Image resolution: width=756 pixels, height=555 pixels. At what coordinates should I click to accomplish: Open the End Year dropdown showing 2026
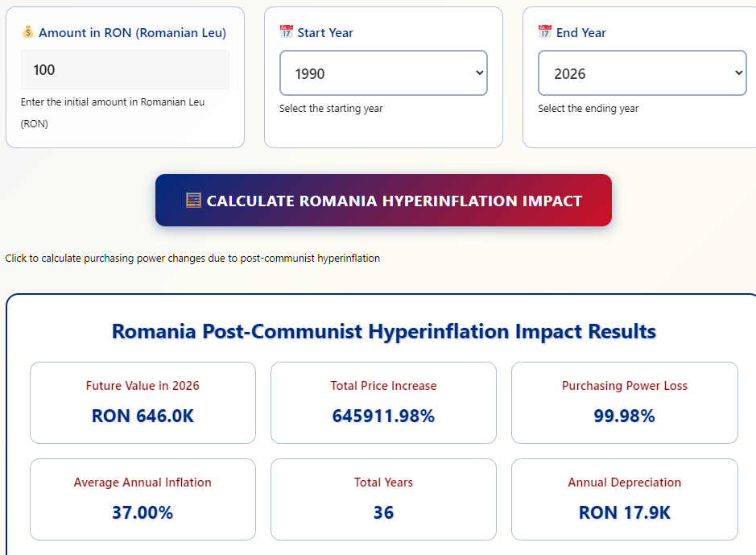642,72
